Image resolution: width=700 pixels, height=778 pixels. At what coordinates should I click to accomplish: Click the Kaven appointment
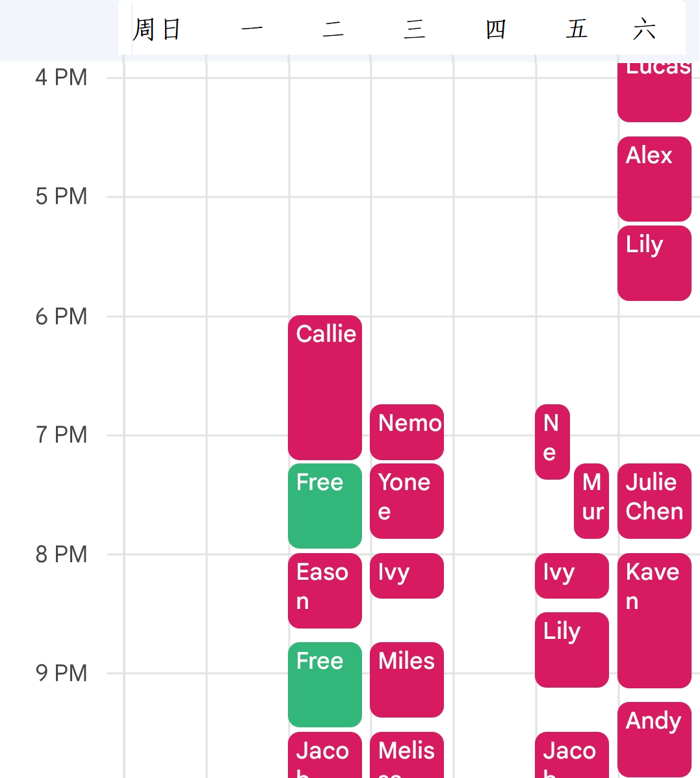point(654,620)
